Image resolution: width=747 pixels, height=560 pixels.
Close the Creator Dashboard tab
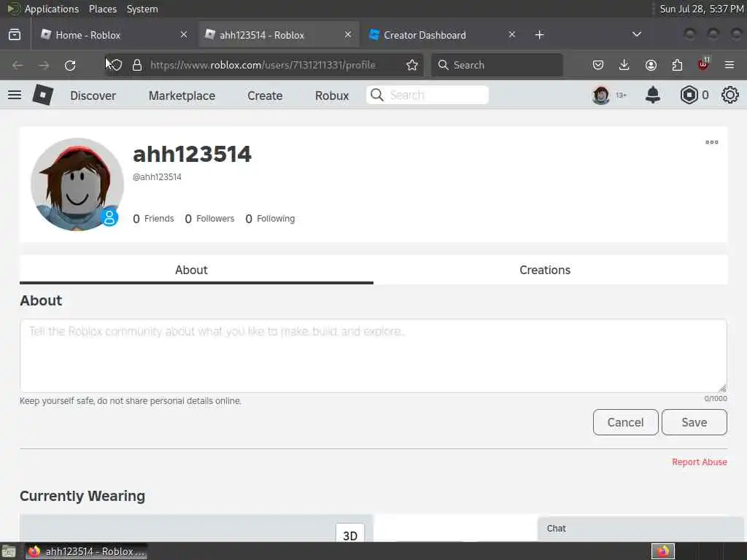point(511,34)
